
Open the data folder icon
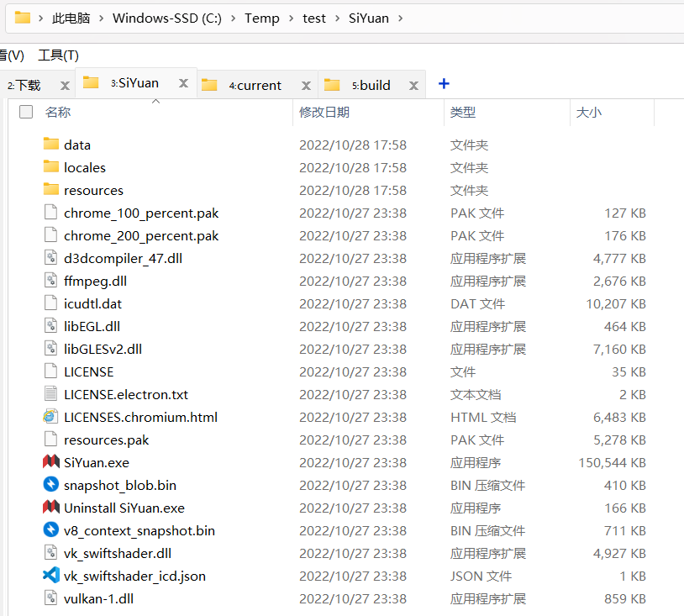pyautogui.click(x=51, y=144)
